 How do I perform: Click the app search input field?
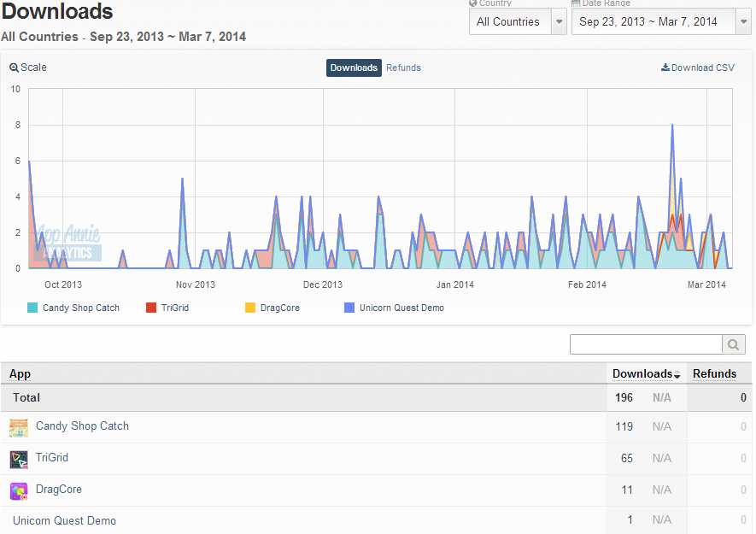646,344
